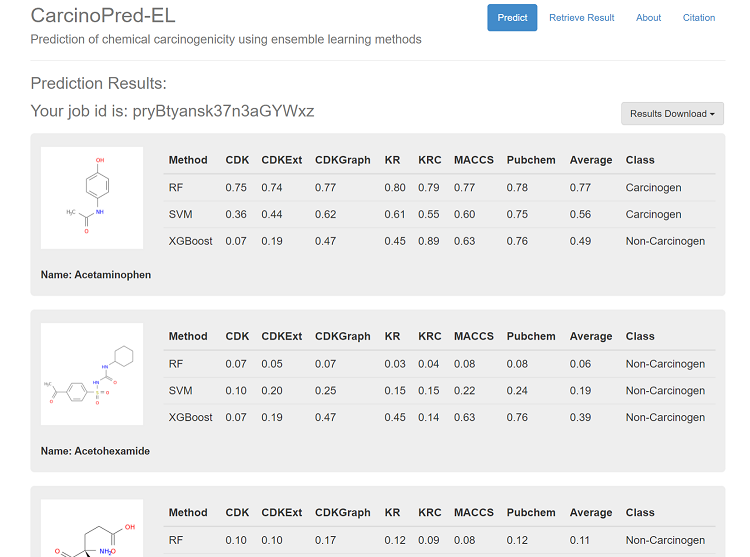The image size is (750, 557).
Task: Click the Acetaminophen SVM row label
Action: [180, 214]
